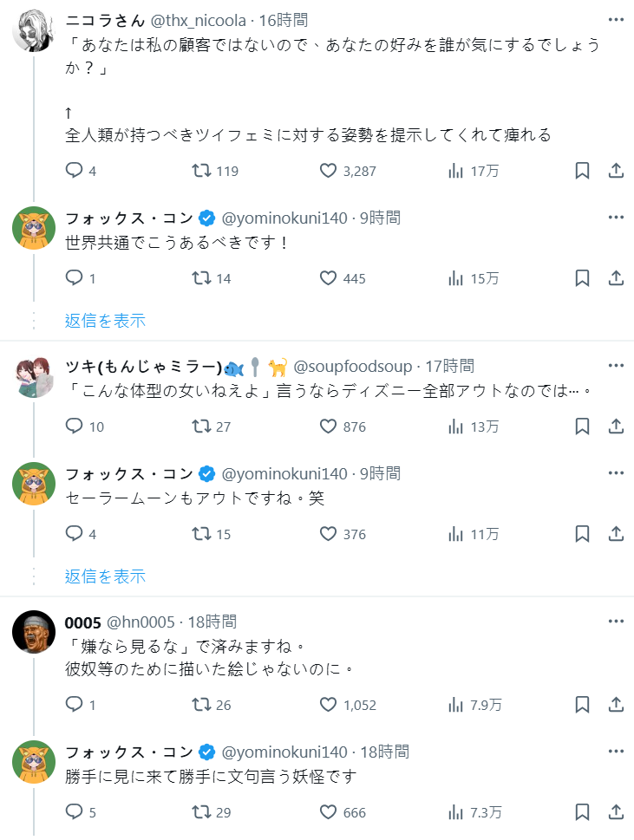Retweet the 0005 post with 26 reposts
The height and width of the screenshot is (840, 634).
(201, 705)
